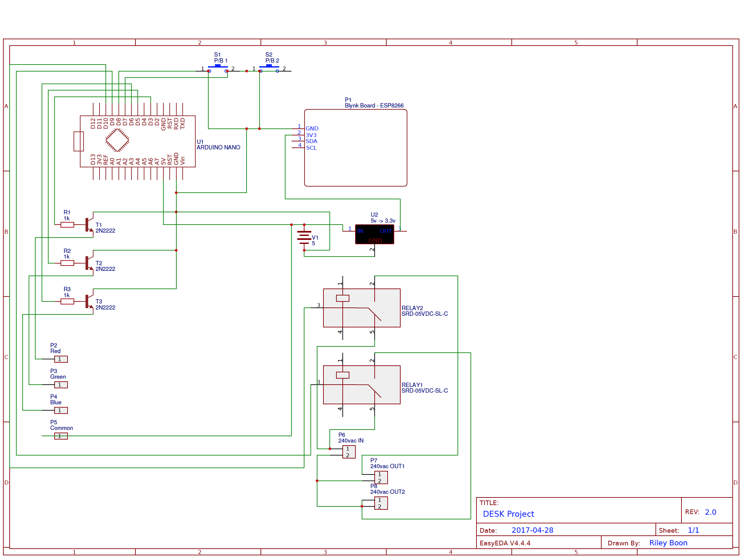Image resolution: width=744 pixels, height=560 pixels.
Task: Click the date 2017-04-28
Action: click(532, 530)
